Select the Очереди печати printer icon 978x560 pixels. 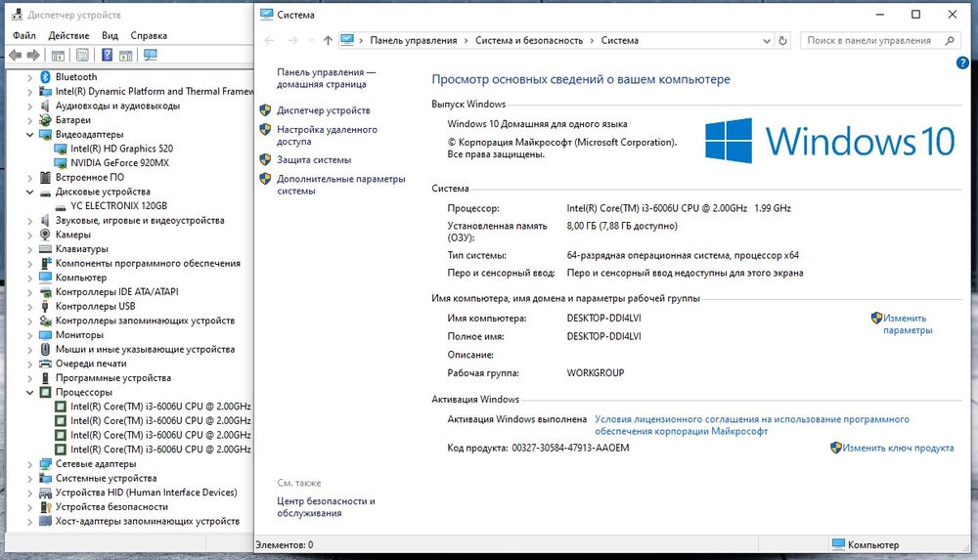point(45,364)
